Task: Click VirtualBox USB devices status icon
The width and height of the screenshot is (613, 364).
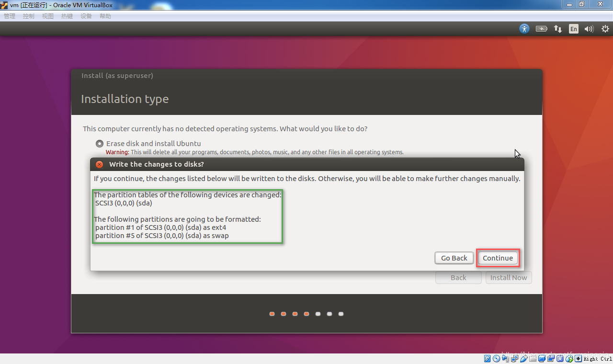Action: click(523, 358)
